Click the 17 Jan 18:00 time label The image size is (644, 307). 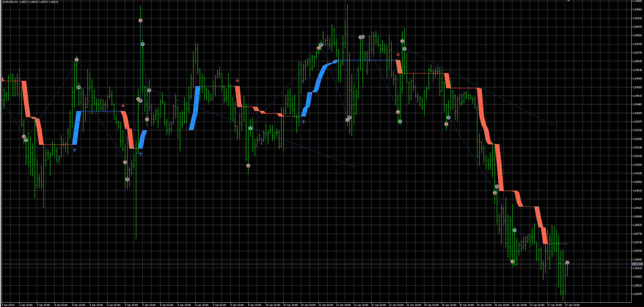tap(572, 305)
